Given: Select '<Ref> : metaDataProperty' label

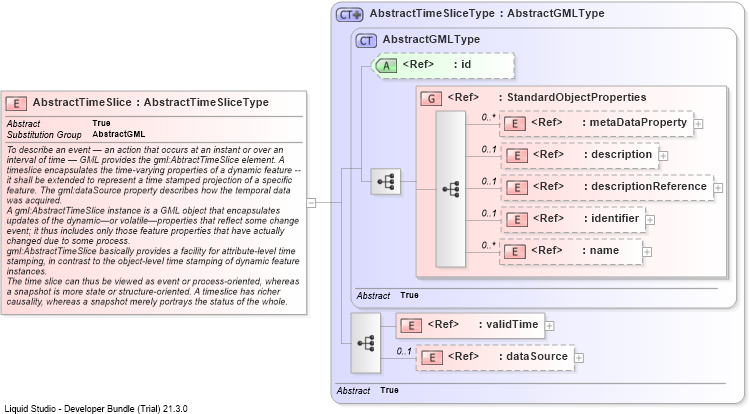Looking at the screenshot, I should coord(609,123).
